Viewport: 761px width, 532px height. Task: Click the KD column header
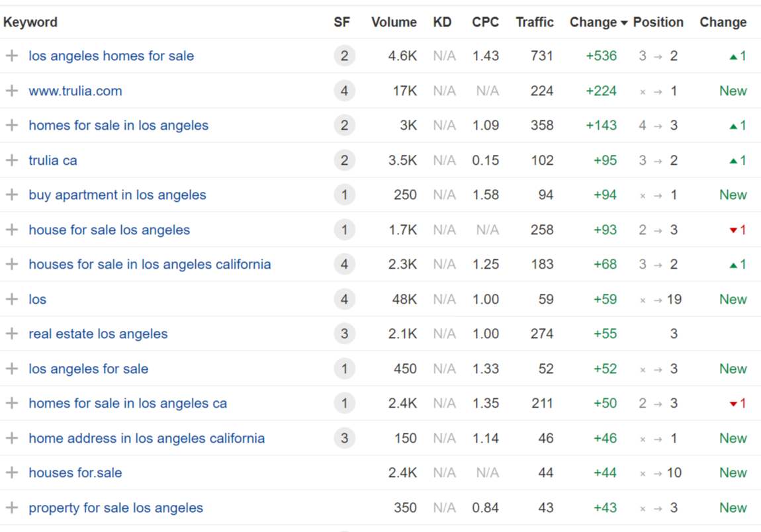click(x=442, y=22)
